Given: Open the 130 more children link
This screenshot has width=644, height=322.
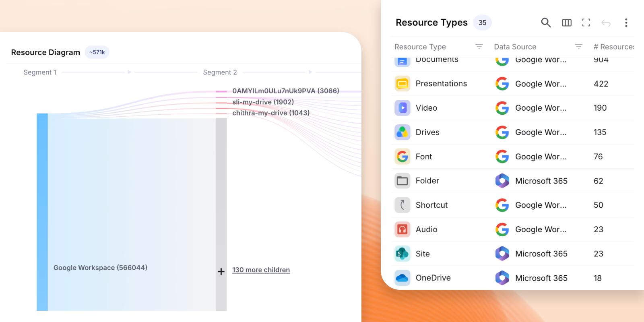Looking at the screenshot, I should pos(261,270).
